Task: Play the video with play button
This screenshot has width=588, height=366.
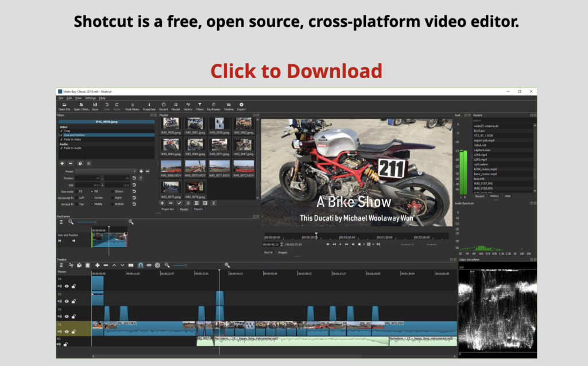Action: coord(341,244)
